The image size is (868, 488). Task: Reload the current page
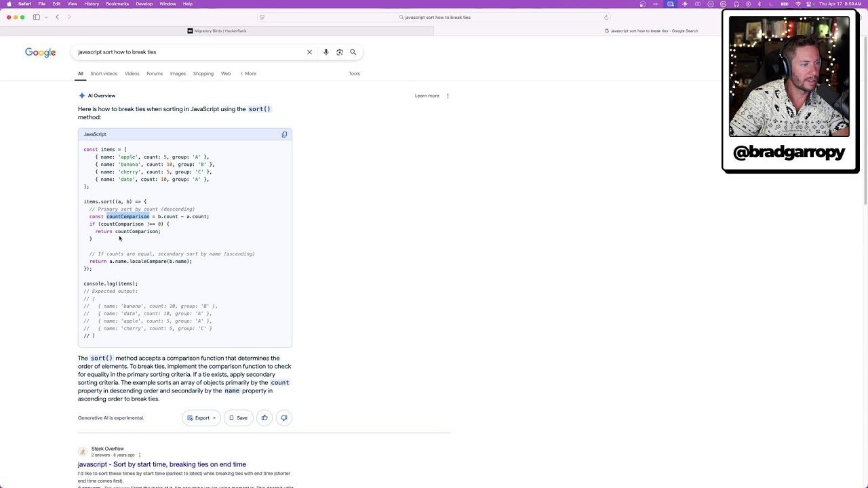606,18
